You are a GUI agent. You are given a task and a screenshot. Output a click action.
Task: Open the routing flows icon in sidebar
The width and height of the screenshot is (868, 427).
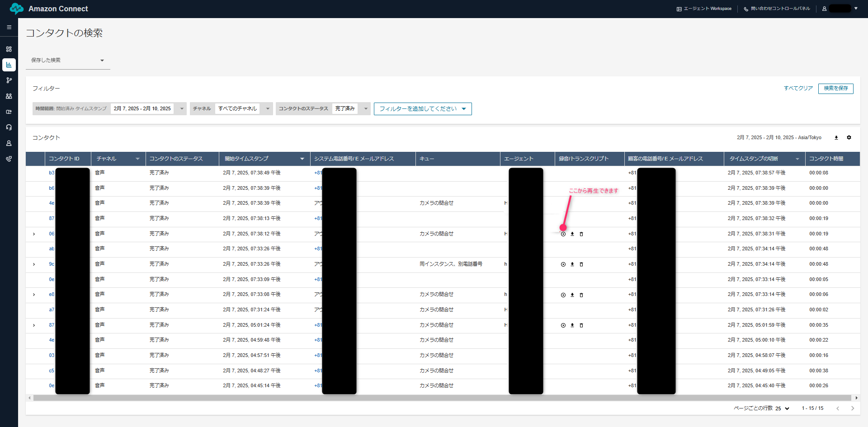point(9,80)
